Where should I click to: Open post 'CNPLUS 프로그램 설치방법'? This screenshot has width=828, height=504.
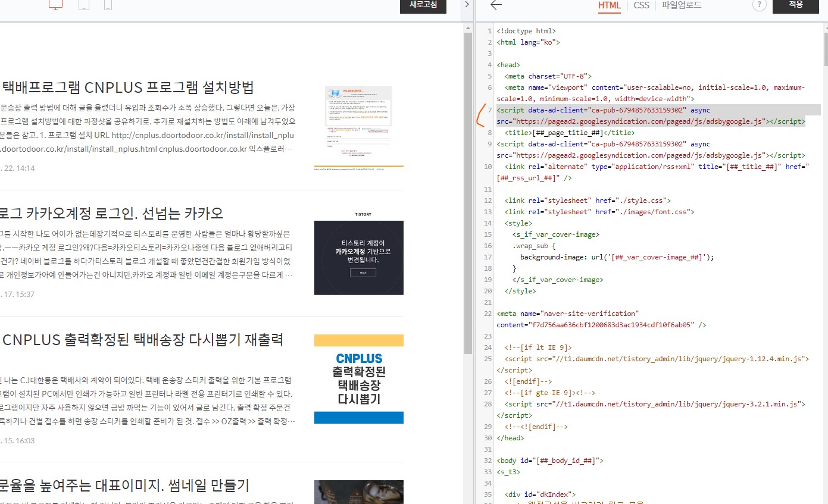tap(128, 87)
